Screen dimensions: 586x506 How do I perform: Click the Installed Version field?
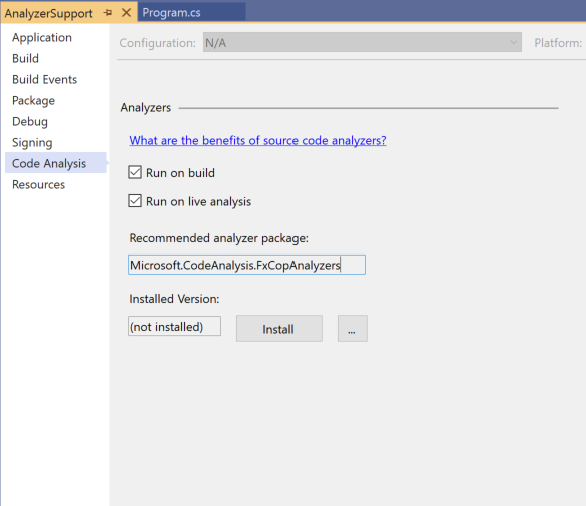click(174, 326)
